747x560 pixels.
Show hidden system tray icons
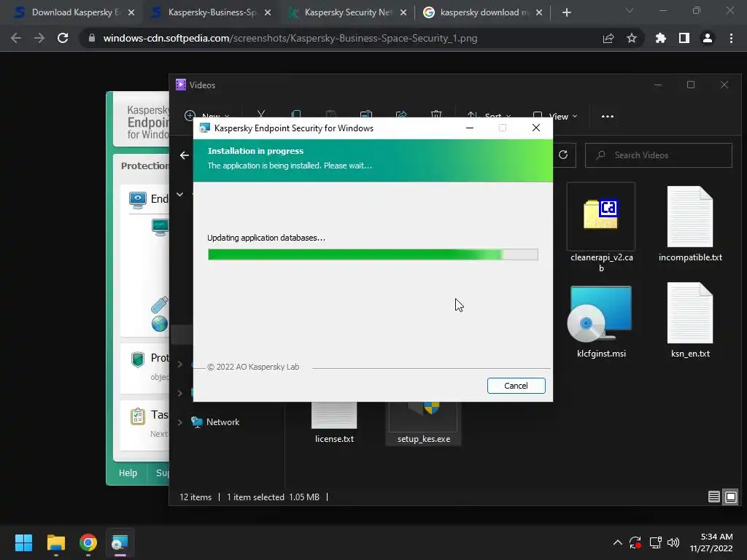pyautogui.click(x=617, y=542)
